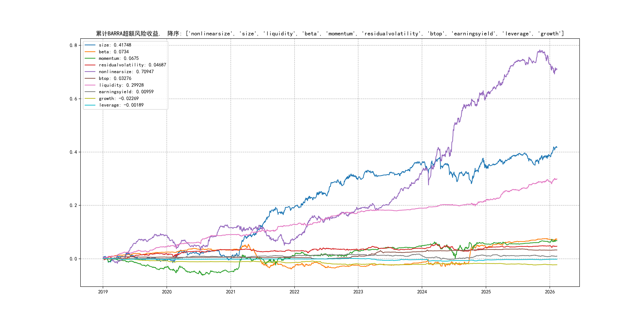Click the 0.6 y-axis tick label

pos(73,99)
